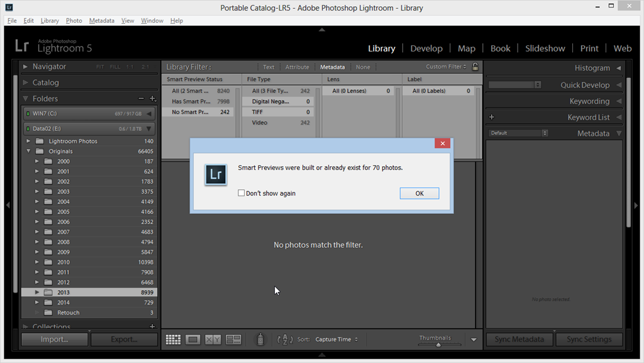The width and height of the screenshot is (644, 363).
Task: Open the Photo menu
Action: 74,21
